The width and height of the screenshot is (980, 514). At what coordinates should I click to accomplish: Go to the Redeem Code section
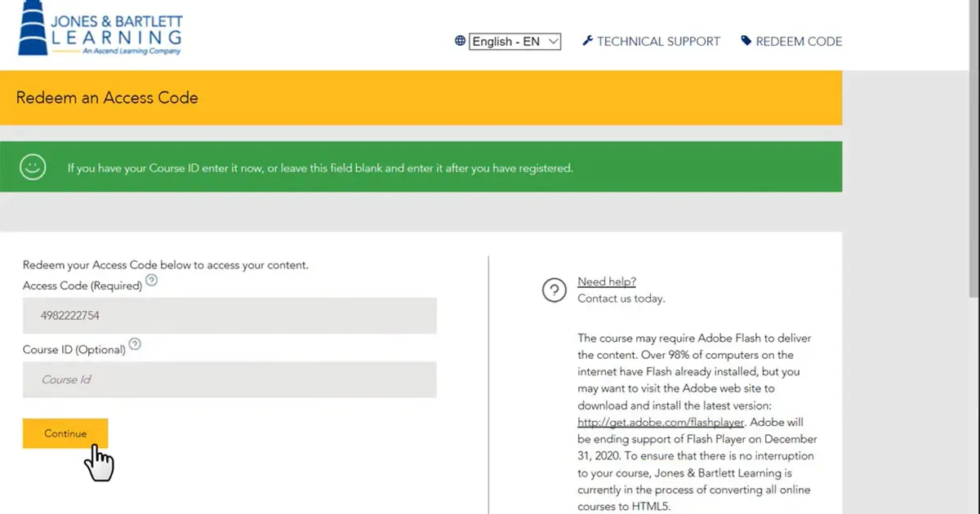coord(799,41)
